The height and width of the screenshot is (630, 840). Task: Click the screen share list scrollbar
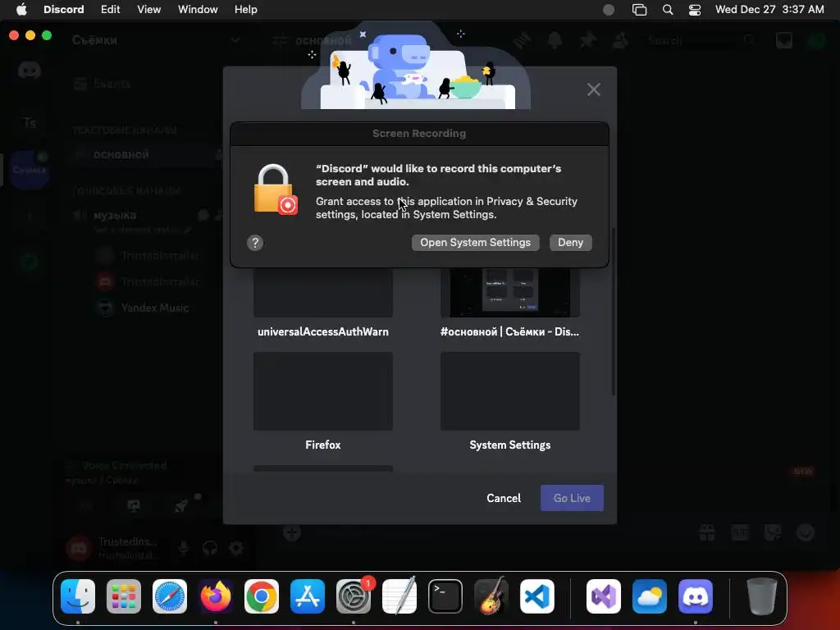click(614, 313)
